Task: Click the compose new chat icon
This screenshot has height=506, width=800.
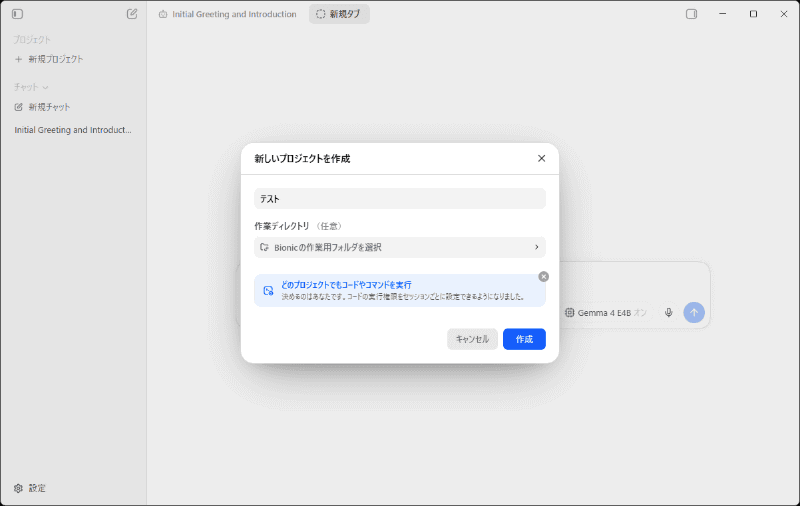Action: [x=132, y=14]
